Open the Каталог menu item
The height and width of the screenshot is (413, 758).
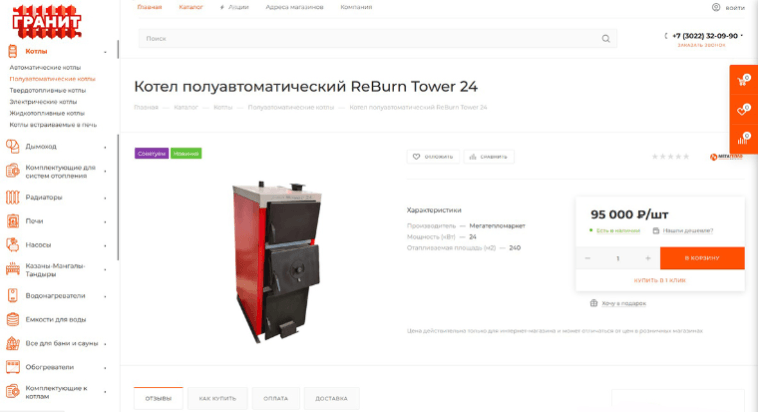tap(191, 7)
